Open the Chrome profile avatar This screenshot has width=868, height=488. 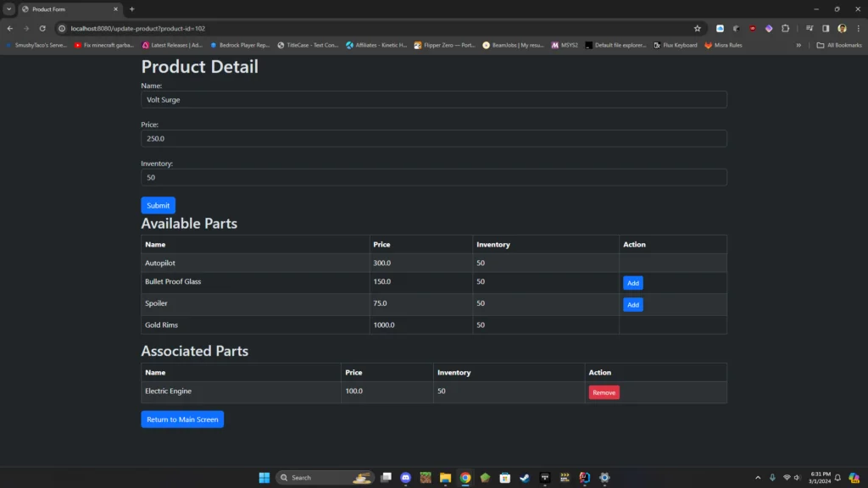pos(842,28)
